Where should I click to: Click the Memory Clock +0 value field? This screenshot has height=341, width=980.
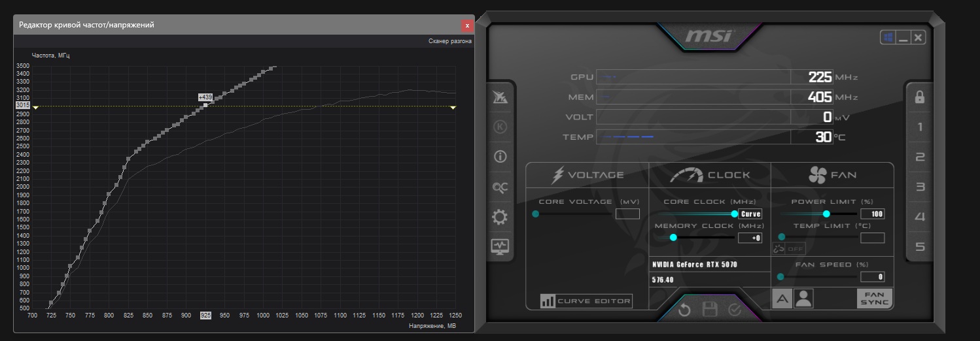coord(750,238)
